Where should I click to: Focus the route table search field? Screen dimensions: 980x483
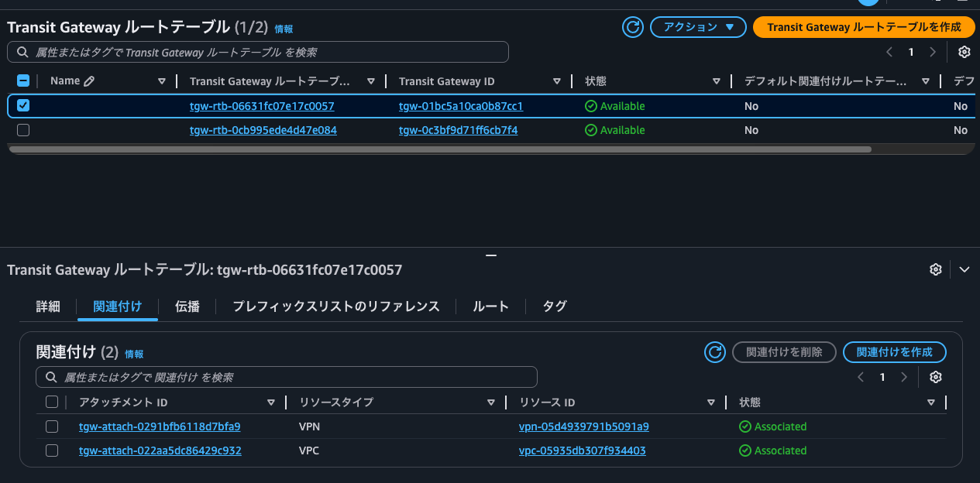(x=258, y=52)
